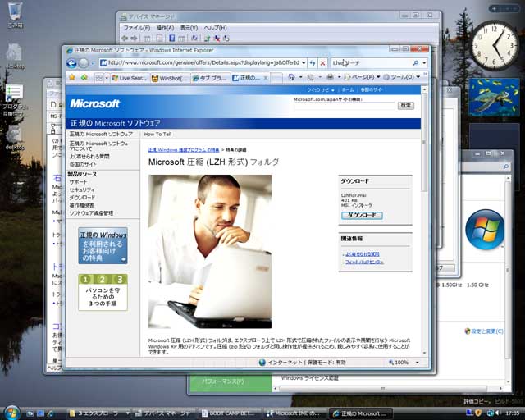The image size is (525, 420).
Task: Go back with IE back arrow button
Action: pos(71,63)
